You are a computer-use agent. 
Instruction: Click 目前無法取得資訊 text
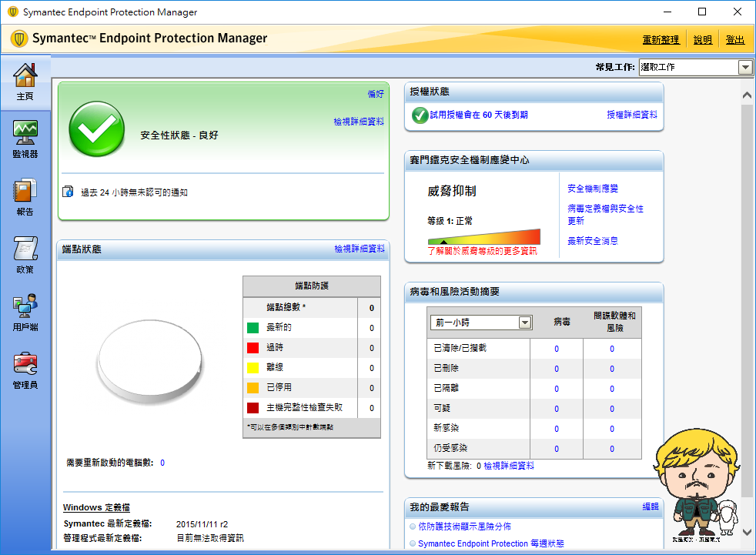[x=210, y=538]
